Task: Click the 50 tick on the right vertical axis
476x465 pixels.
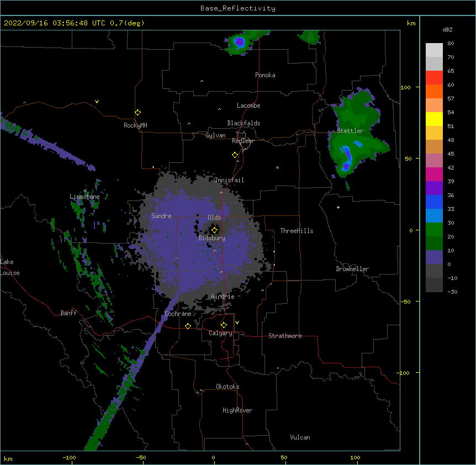Action: pyautogui.click(x=408, y=158)
